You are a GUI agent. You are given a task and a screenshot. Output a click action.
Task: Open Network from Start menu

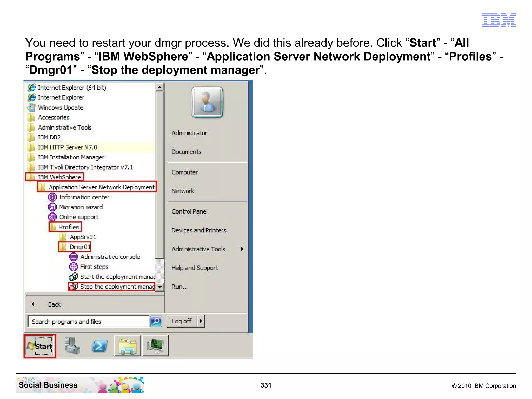click(x=183, y=191)
